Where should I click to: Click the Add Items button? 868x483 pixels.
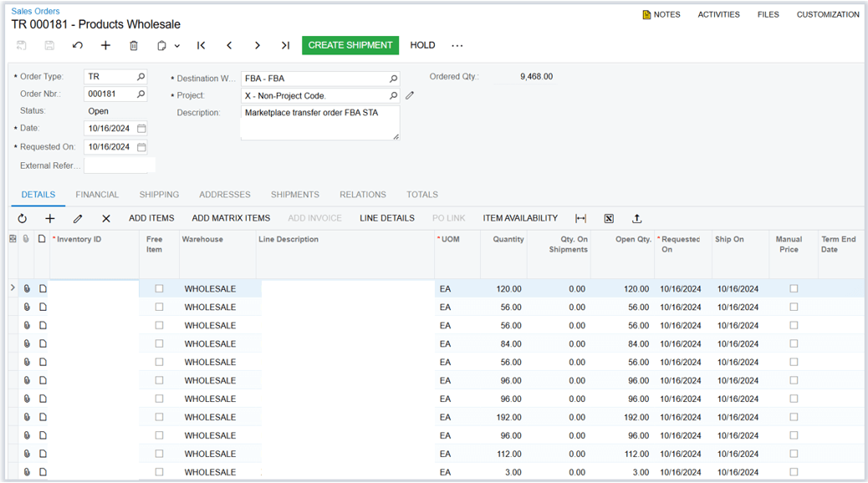coord(151,219)
